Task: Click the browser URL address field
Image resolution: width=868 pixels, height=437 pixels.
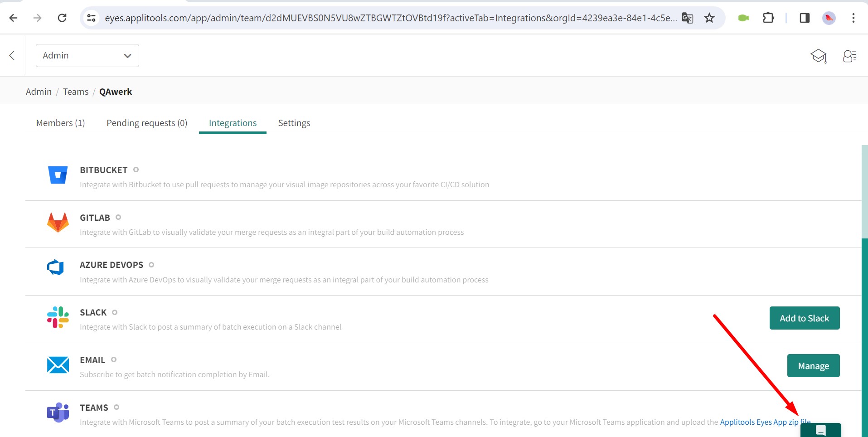Action: coord(390,18)
